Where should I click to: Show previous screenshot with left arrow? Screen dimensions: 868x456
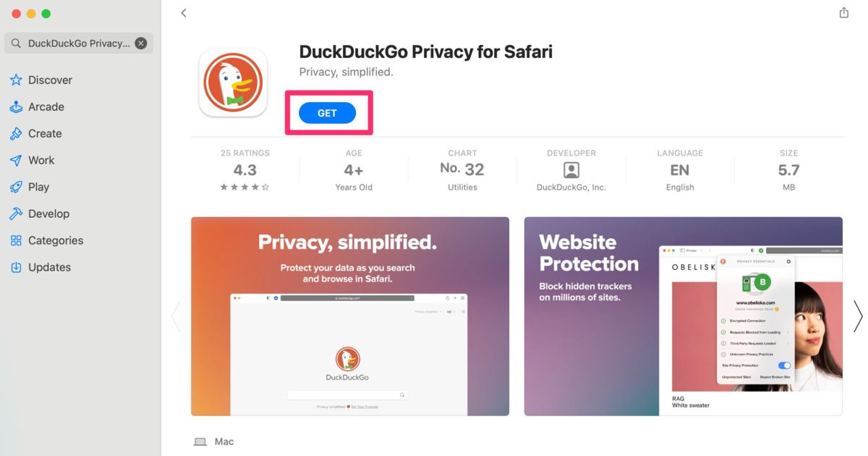176,316
